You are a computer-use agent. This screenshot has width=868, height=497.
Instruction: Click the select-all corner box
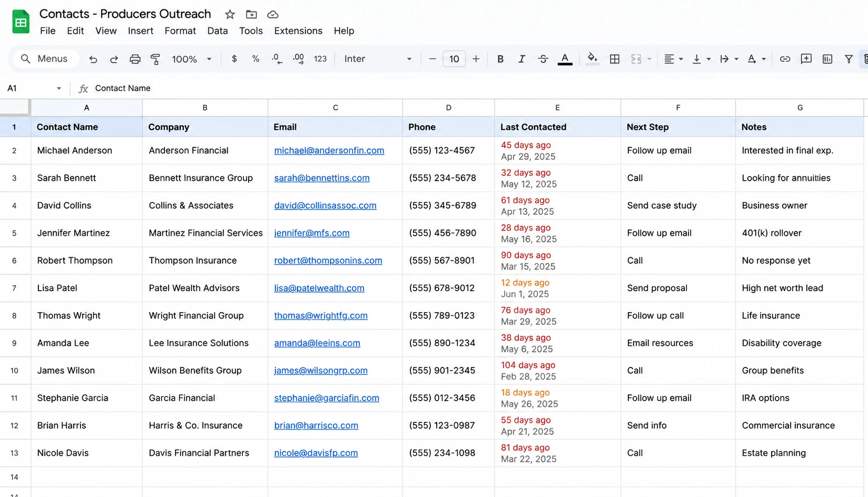point(15,107)
